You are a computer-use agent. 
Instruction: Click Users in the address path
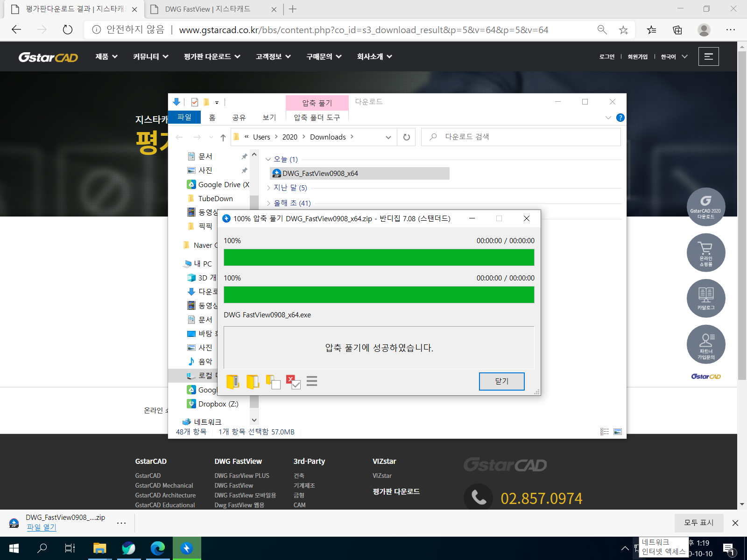point(261,137)
